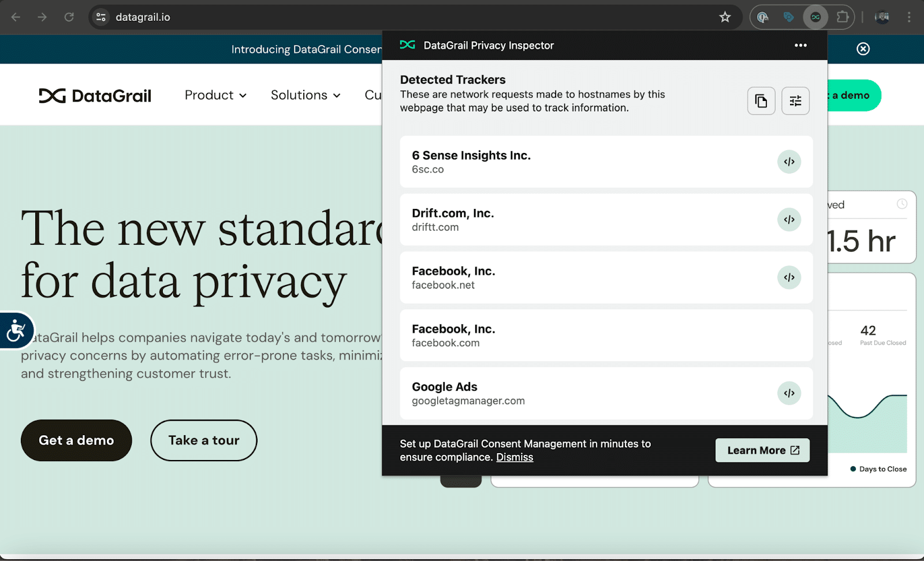Expand the Product dropdown menu
Viewport: 924px width, 561px height.
pyautogui.click(x=215, y=95)
